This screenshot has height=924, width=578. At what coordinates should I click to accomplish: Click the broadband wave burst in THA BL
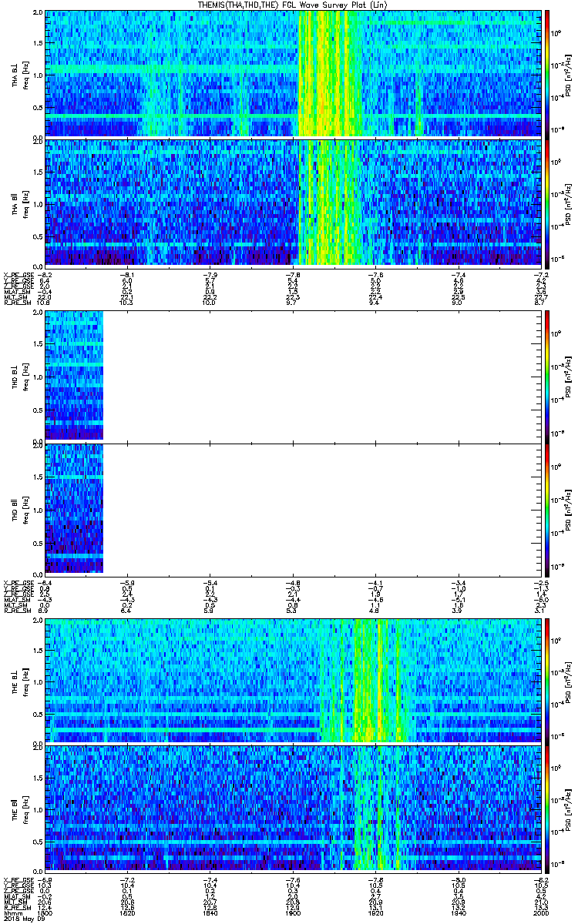click(330, 73)
